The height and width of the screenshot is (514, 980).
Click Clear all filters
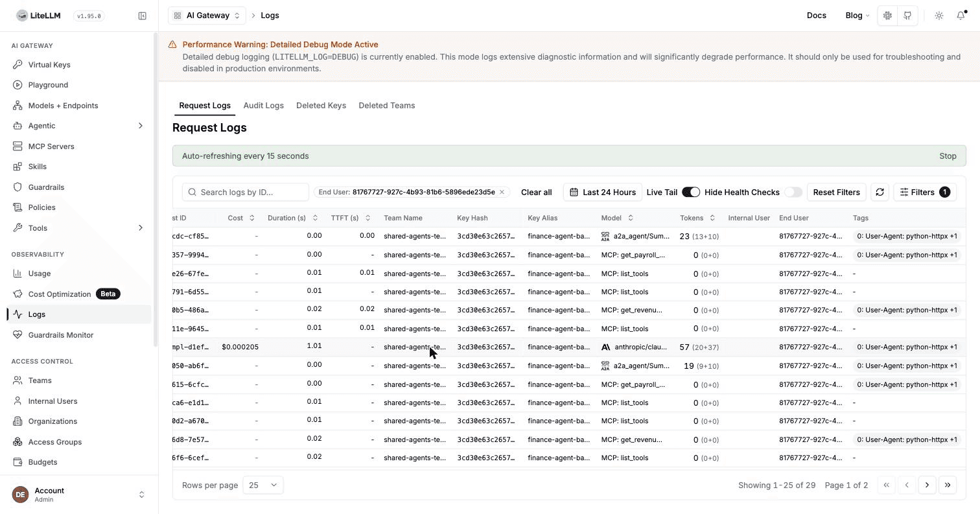(x=536, y=193)
